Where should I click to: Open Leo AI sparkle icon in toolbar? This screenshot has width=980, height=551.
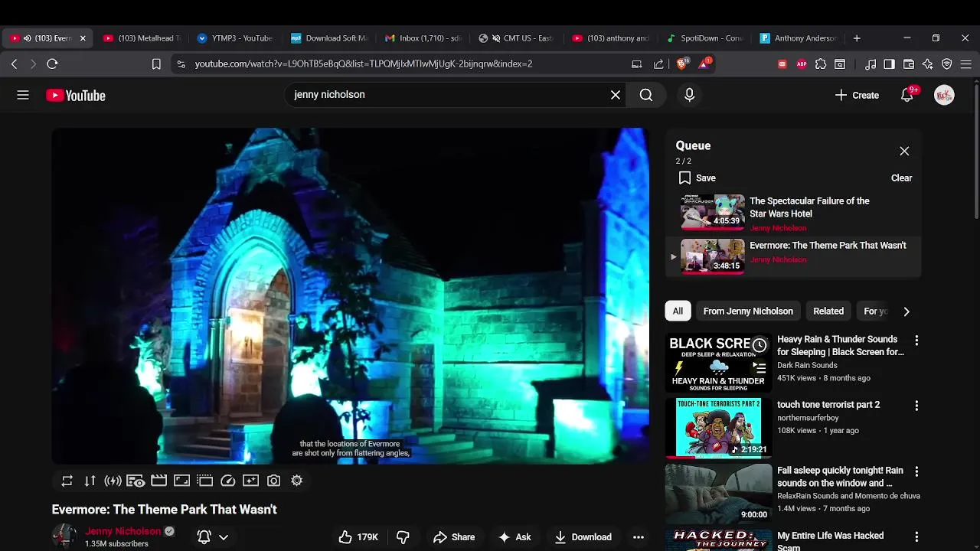[928, 64]
